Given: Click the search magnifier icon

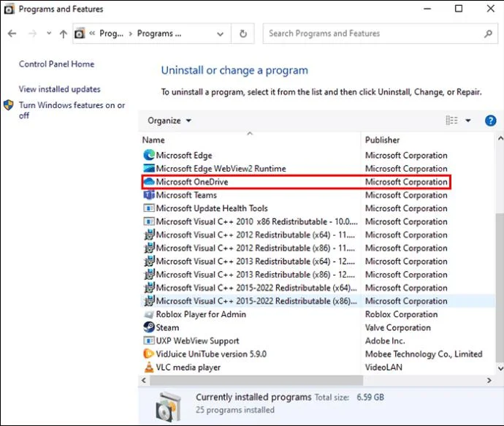Looking at the screenshot, I should click(488, 34).
